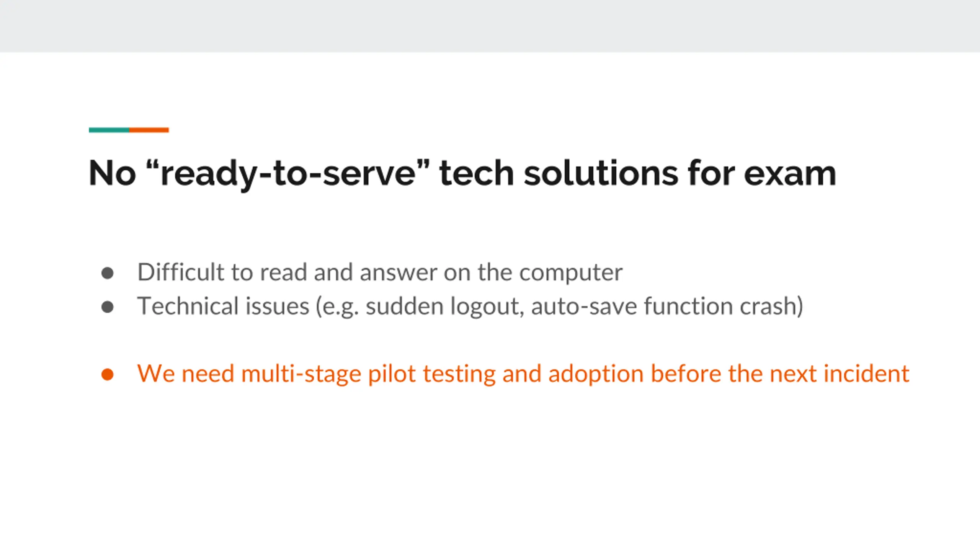
Task: Click the bullet dot before Technical issues
Action: pyautogui.click(x=107, y=307)
